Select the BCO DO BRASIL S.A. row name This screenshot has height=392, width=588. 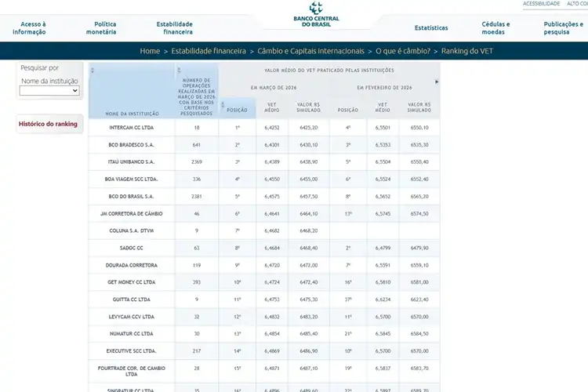(x=131, y=197)
